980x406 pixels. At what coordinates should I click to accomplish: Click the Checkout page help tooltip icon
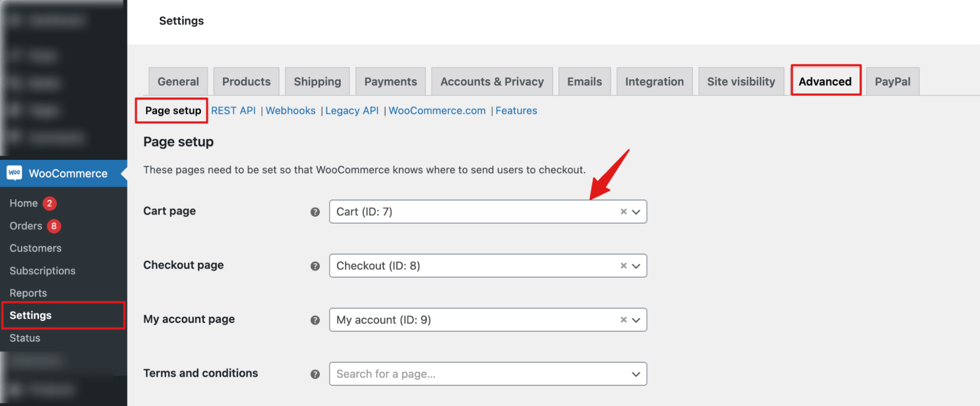314,266
